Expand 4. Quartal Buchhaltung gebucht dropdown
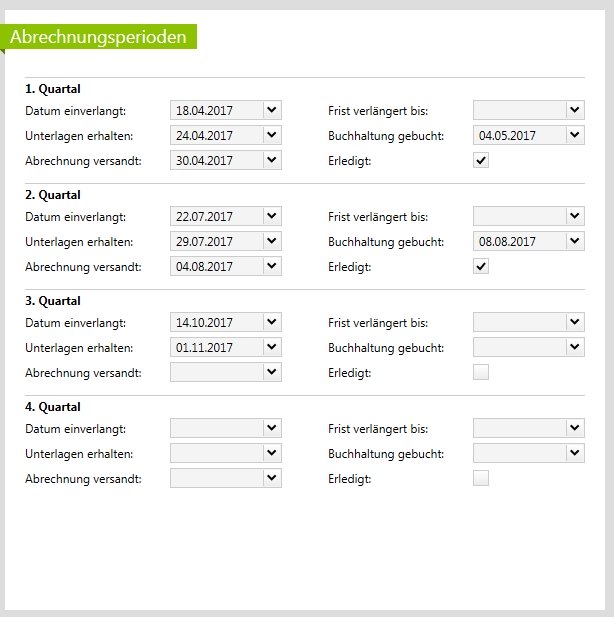Image resolution: width=614 pixels, height=617 pixels. click(x=575, y=453)
